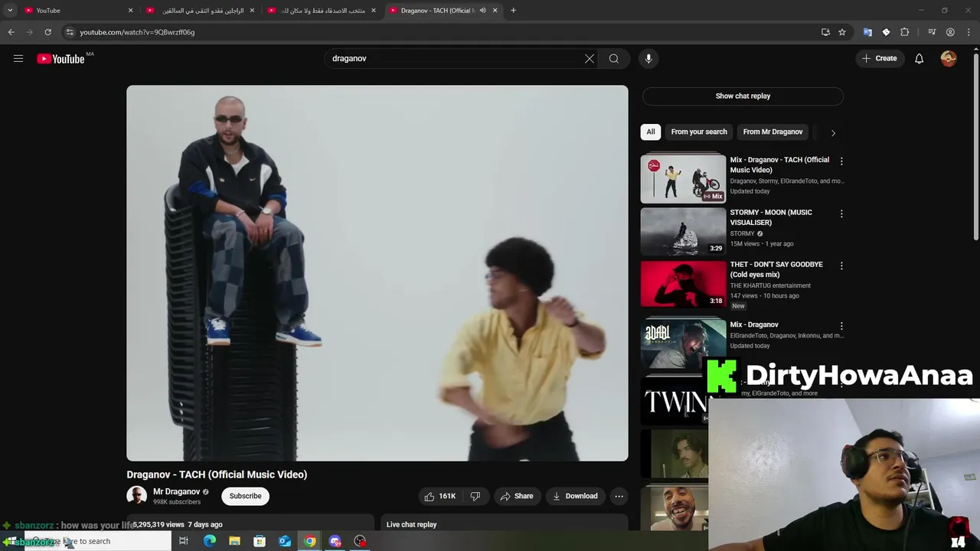980x551 pixels.
Task: Like the TACH video
Action: point(439,496)
